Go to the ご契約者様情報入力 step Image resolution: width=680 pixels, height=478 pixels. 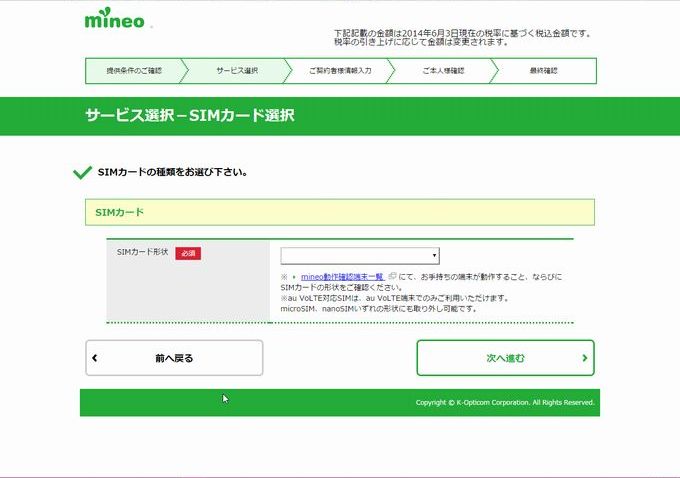pyautogui.click(x=340, y=71)
